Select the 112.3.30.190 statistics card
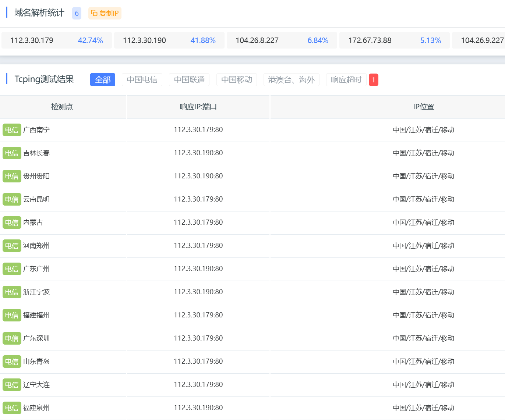The height and width of the screenshot is (420, 505). point(169,40)
